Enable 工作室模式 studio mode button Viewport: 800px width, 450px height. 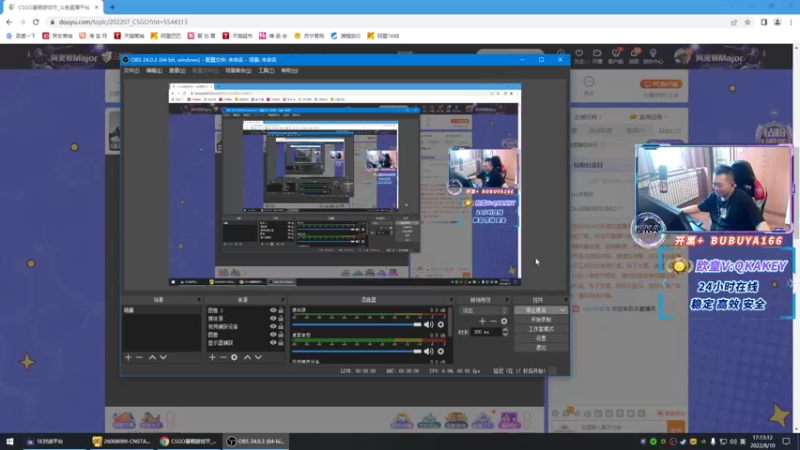541,329
